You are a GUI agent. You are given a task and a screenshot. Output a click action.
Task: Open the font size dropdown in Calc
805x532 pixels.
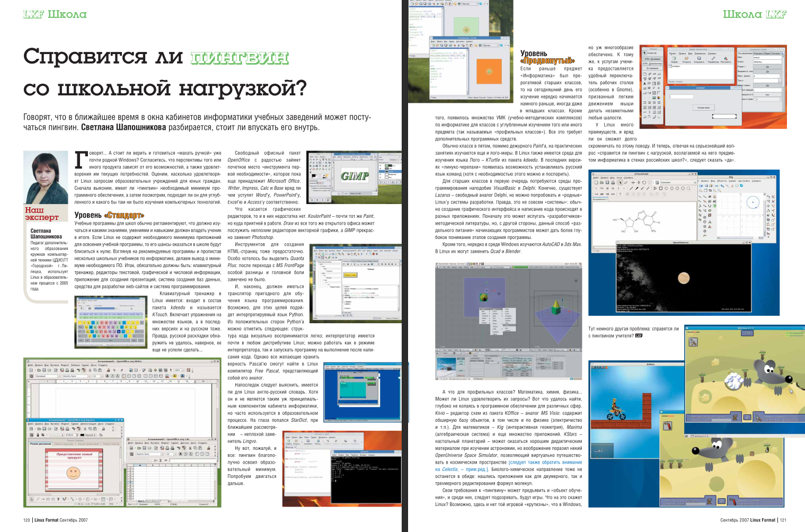(175, 454)
